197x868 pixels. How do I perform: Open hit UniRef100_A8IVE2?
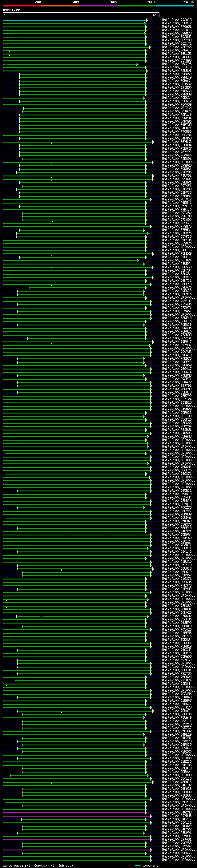176,200
